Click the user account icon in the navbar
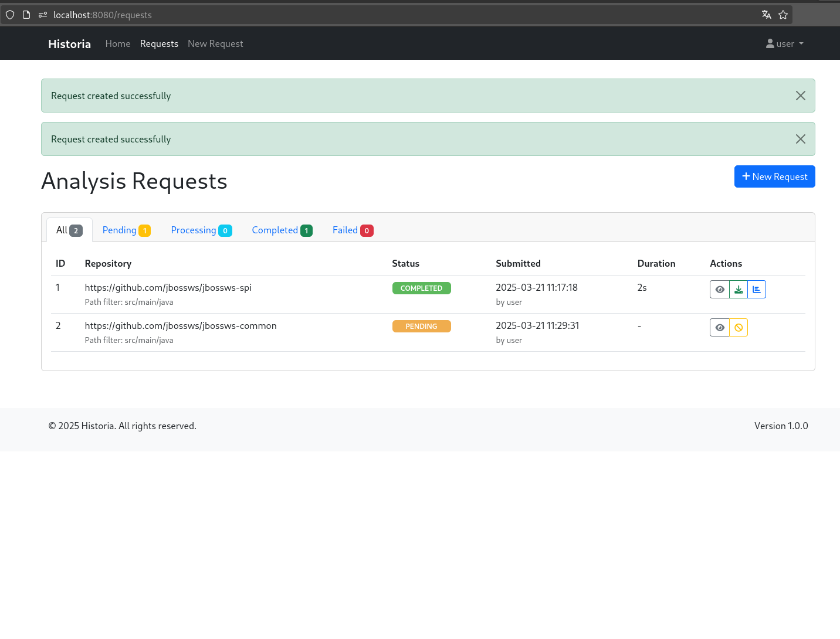Image resolution: width=840 pixels, height=639 pixels. tap(770, 43)
